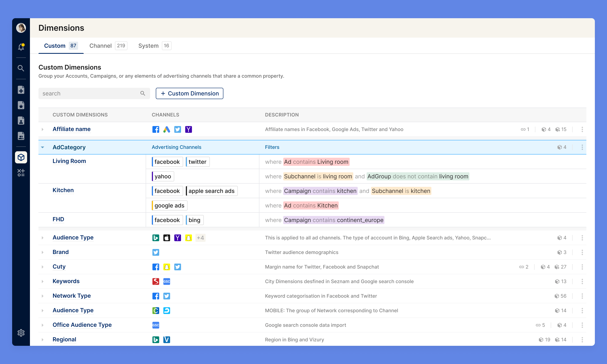Screen dimensions: 607x364
Task: Click the + Custom Dimension button
Action: coord(189,93)
